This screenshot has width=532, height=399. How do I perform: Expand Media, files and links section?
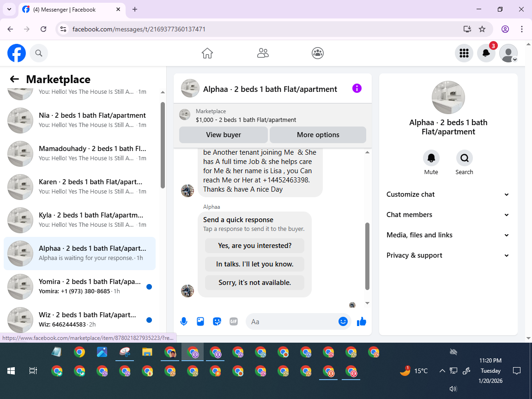point(448,235)
